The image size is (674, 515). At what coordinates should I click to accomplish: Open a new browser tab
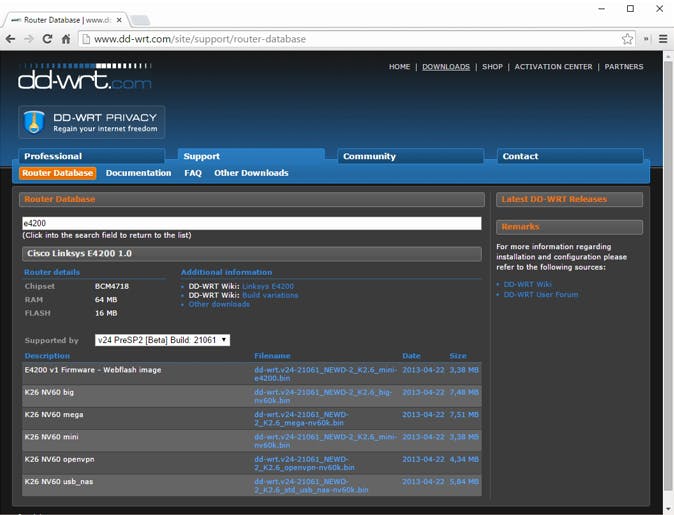(x=141, y=20)
